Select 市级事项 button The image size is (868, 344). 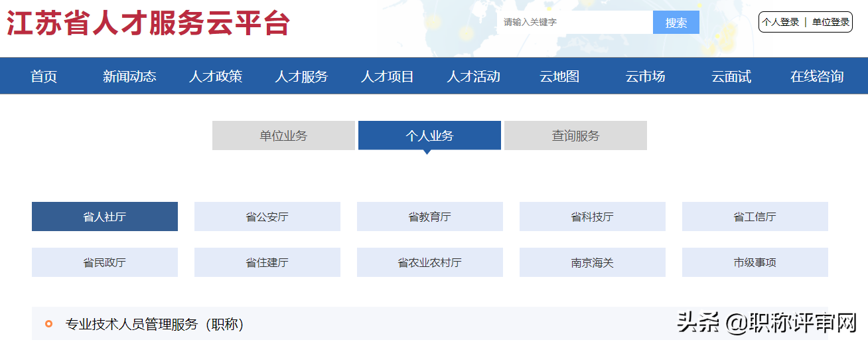tap(755, 262)
